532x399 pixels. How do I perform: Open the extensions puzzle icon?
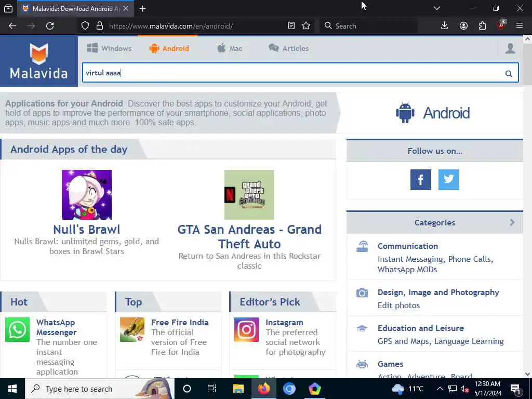click(x=482, y=26)
